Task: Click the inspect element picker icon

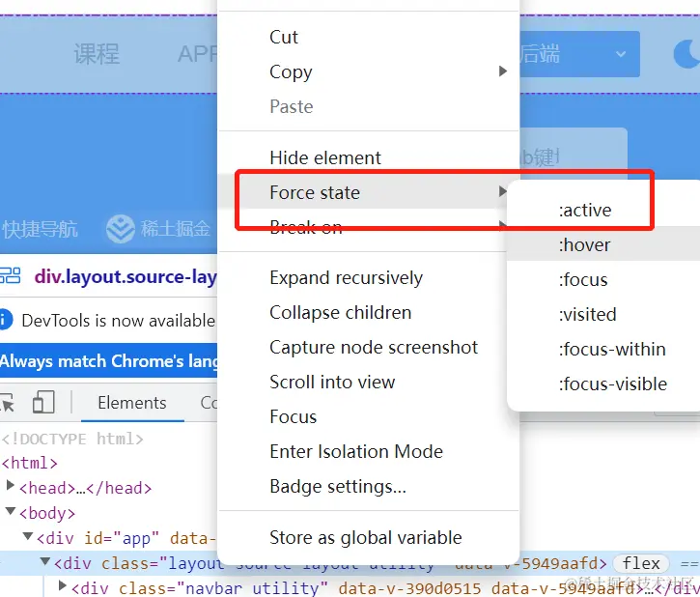Action: click(x=7, y=403)
